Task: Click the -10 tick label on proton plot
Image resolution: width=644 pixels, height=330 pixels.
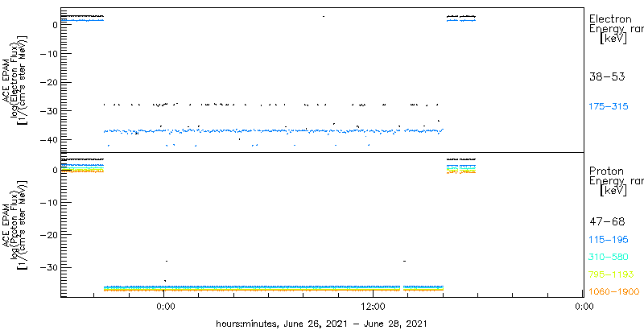Action: click(x=50, y=202)
